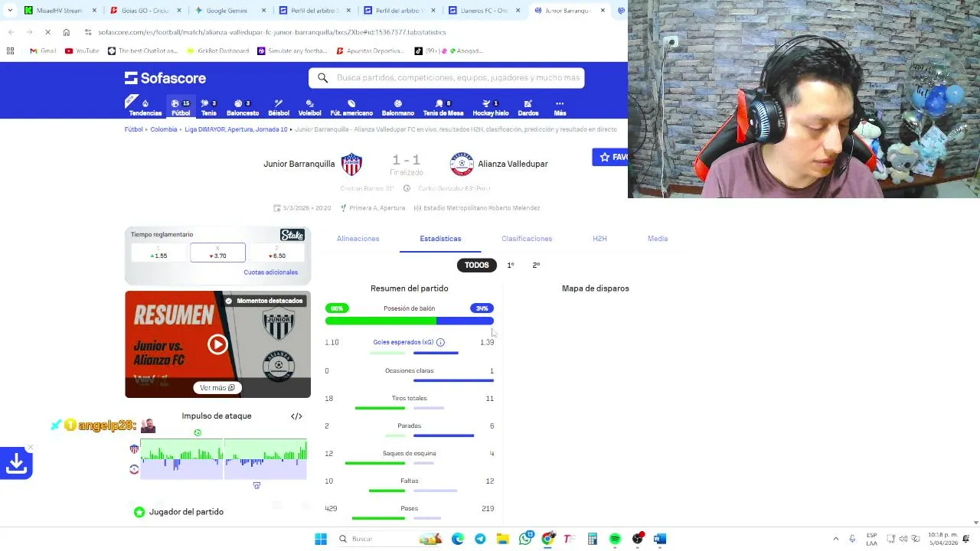Open the Windows Start menu

321,540
